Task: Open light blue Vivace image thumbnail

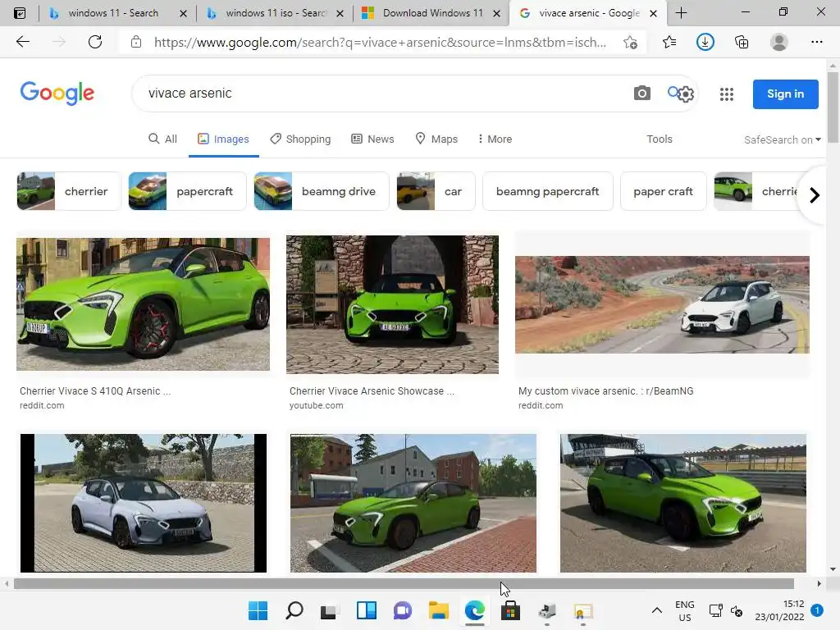Action: click(x=143, y=503)
